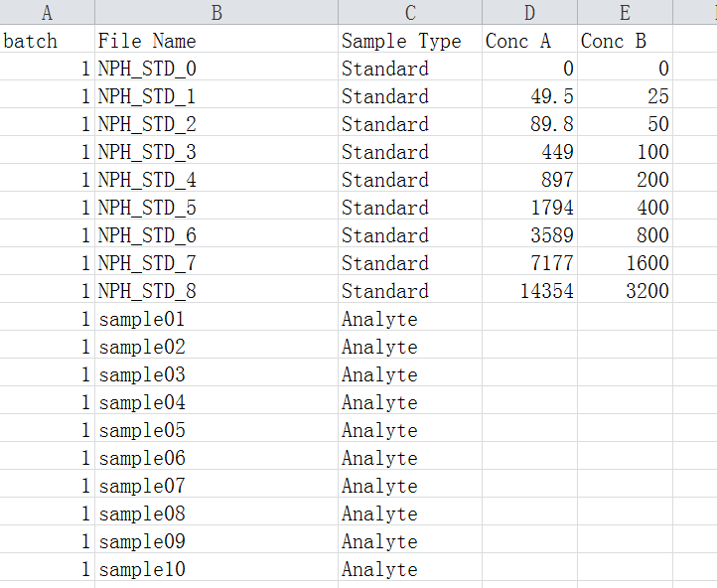Select the NPH_STD_7 cell
717x588 pixels.
click(x=216, y=263)
